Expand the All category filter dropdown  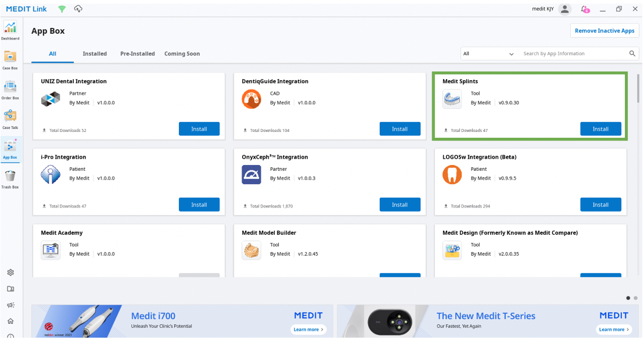[488, 53]
